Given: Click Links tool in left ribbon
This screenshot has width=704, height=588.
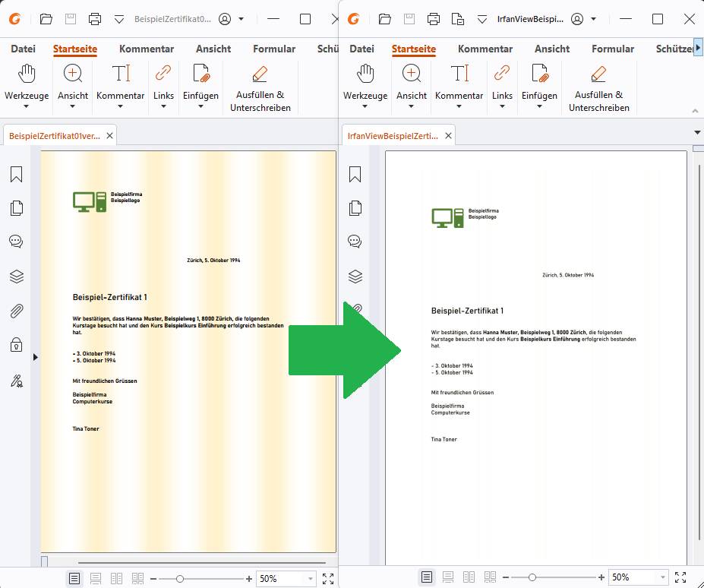Looking at the screenshot, I should coord(163,87).
